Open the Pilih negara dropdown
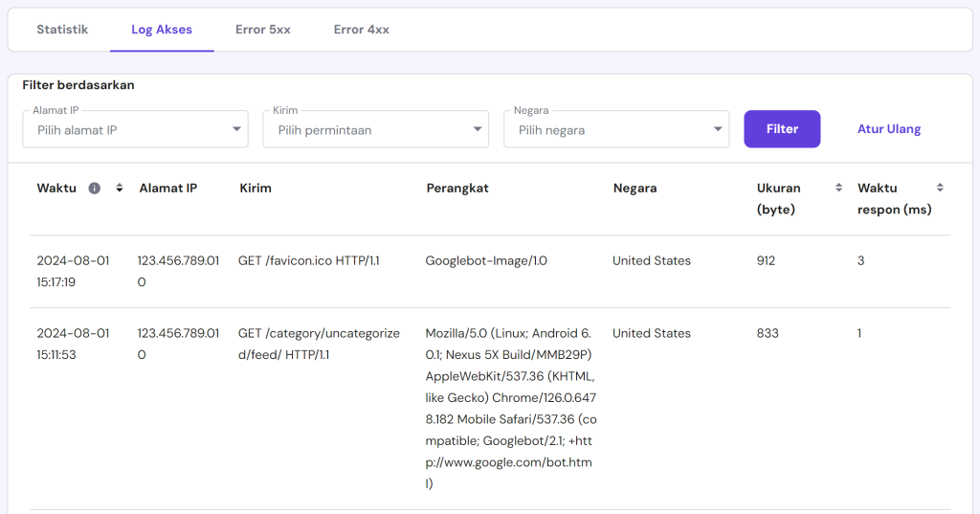980x514 pixels. (x=616, y=129)
